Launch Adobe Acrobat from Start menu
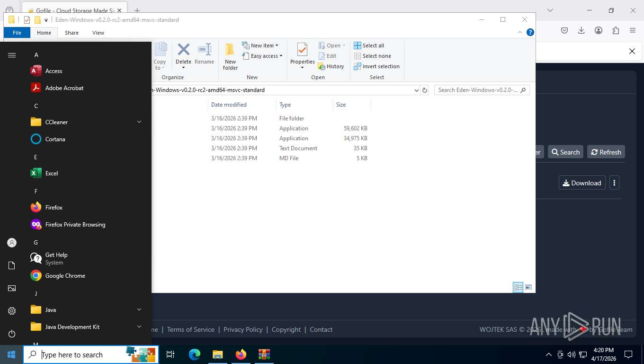Screen dimensions: 644x364 [85, 88]
